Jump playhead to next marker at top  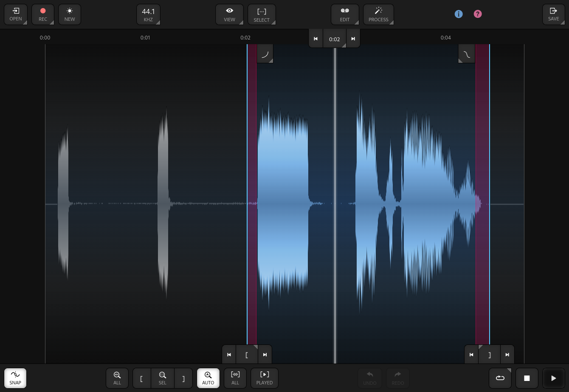pos(353,39)
